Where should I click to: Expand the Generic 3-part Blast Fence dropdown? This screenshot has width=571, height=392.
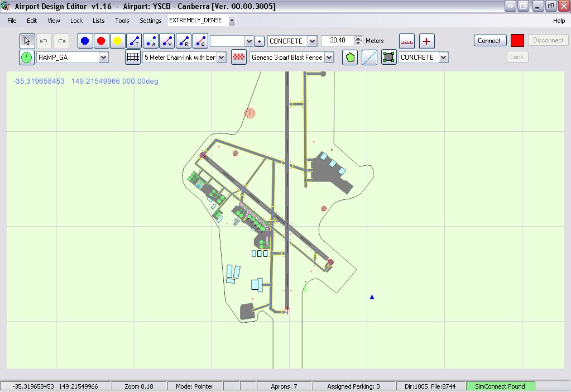click(x=329, y=57)
